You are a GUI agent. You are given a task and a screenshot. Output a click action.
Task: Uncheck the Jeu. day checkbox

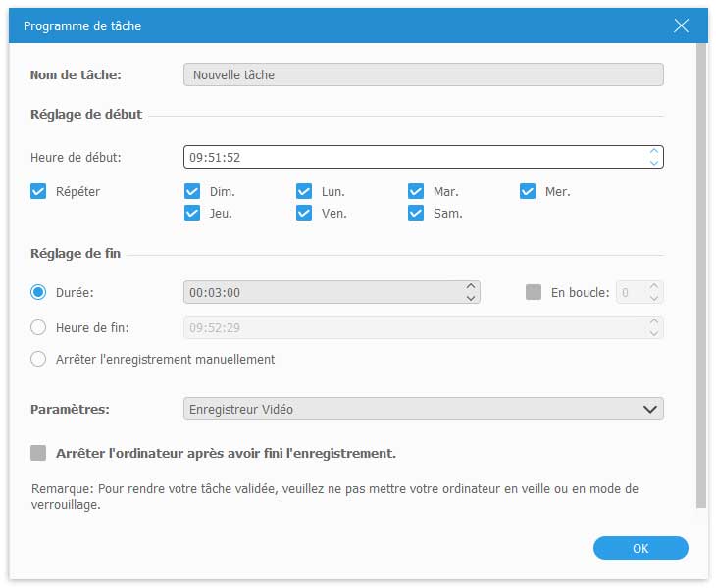[192, 213]
